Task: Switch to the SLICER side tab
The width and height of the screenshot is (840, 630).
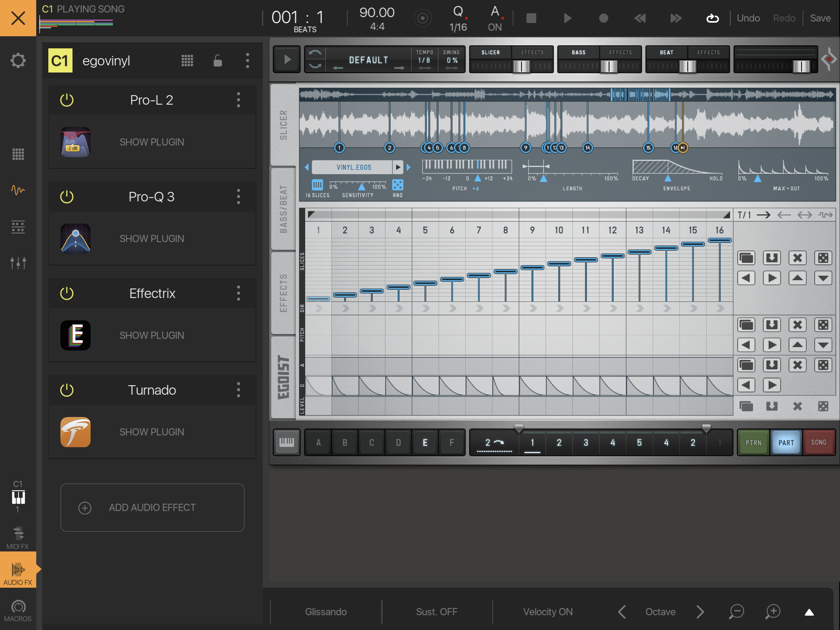Action: click(283, 125)
